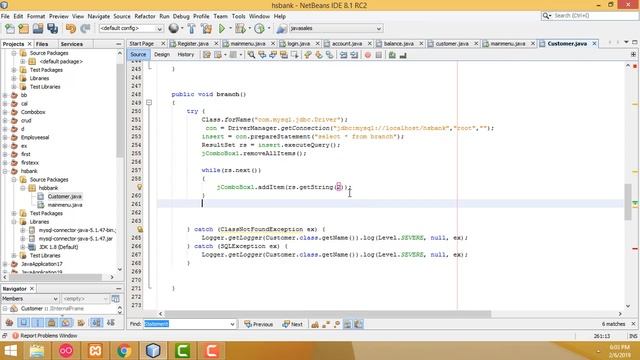
Task: Collapse the hsbank Libraries node
Action: (14, 222)
